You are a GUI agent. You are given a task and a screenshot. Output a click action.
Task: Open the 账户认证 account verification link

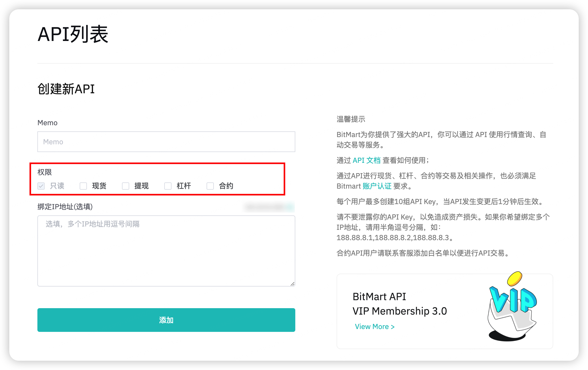pos(377,186)
